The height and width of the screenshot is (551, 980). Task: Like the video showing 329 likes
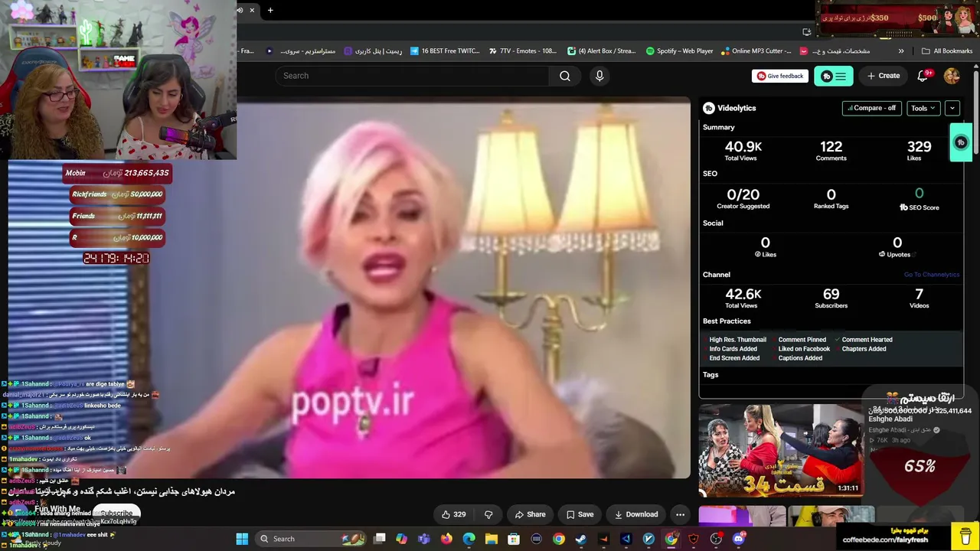(453, 514)
